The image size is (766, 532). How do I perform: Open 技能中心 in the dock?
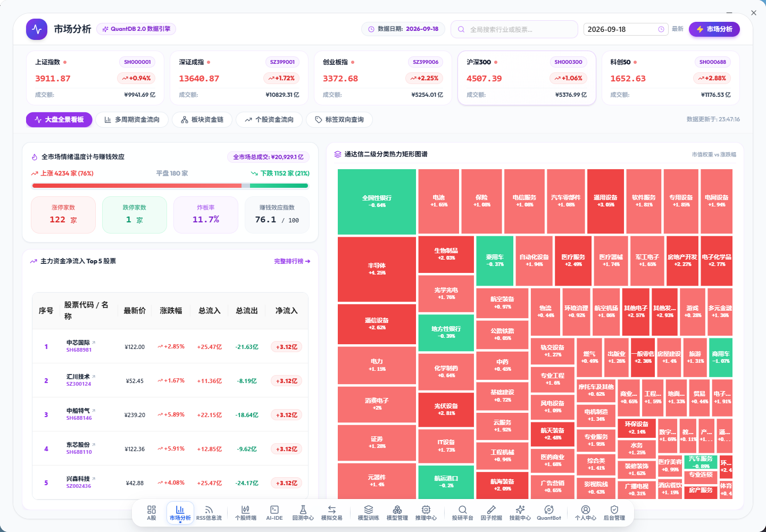pos(520,513)
